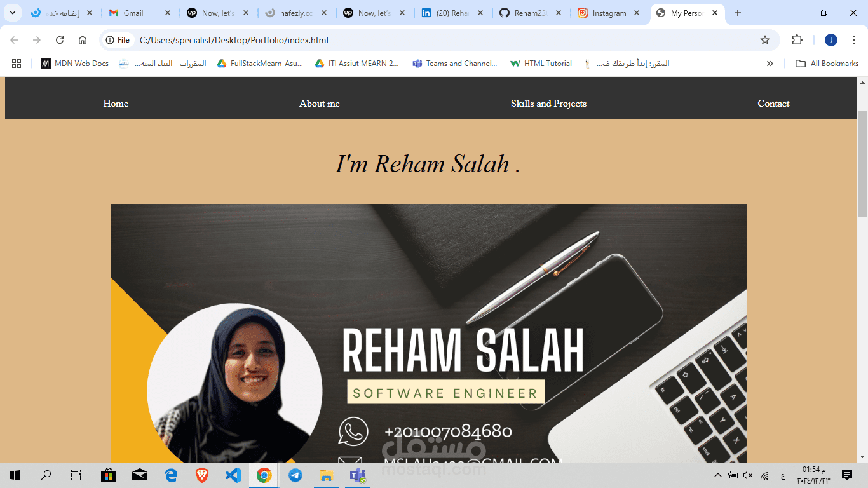Open the MDN Web Docs bookmark

[x=75, y=64]
